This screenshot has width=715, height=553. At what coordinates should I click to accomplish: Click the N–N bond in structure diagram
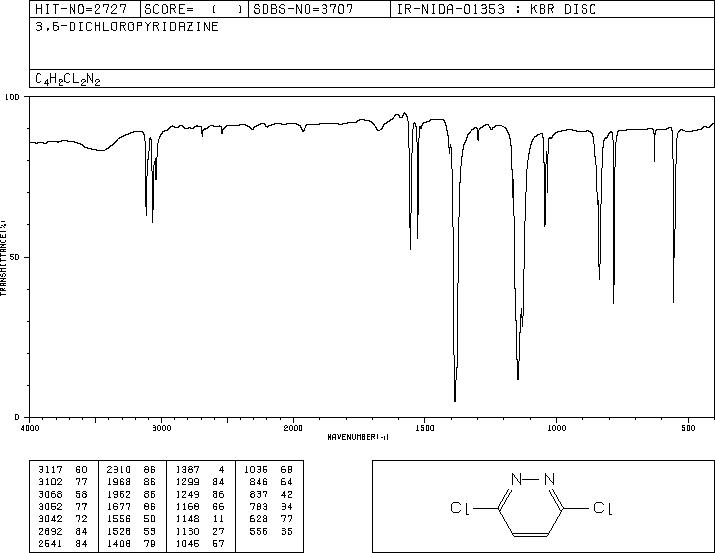[x=533, y=480]
